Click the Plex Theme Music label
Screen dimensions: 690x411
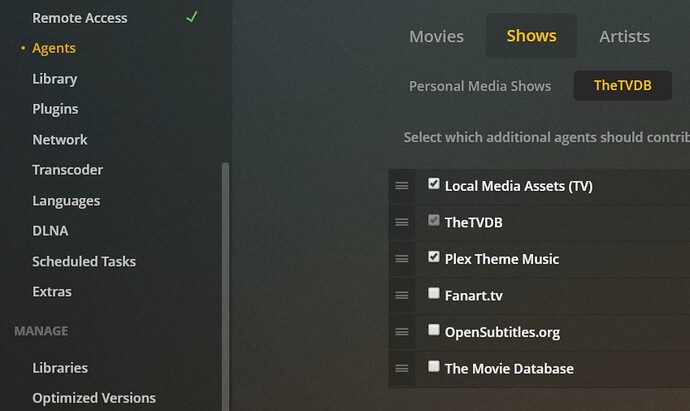(x=502, y=259)
